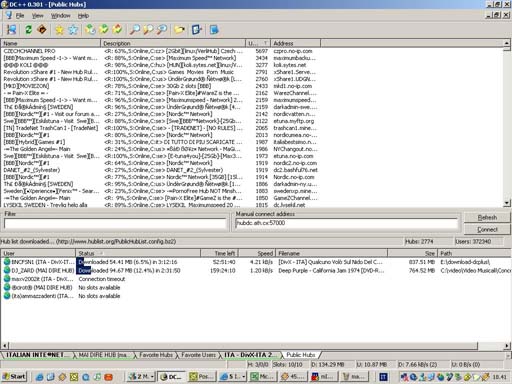Open the Help menu
Viewport: 512px width, 384px height.
(83, 16)
